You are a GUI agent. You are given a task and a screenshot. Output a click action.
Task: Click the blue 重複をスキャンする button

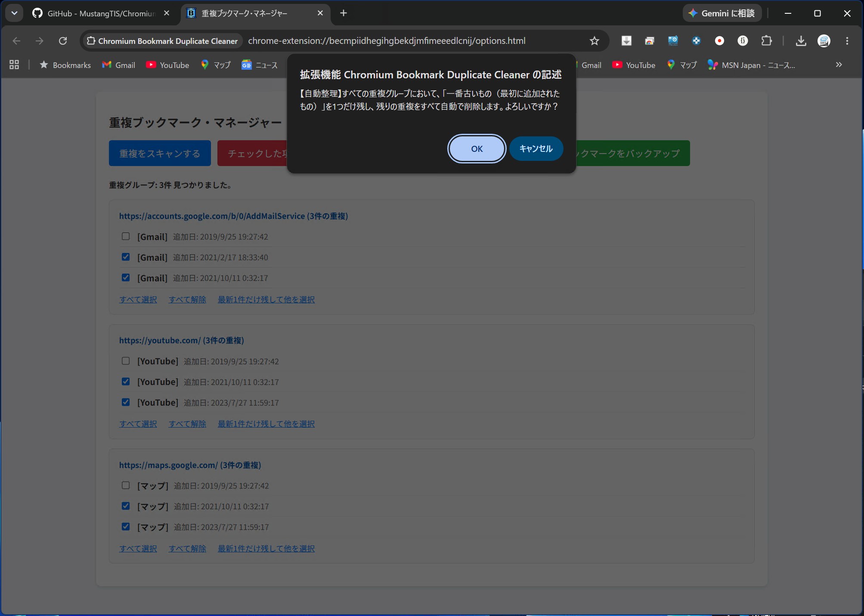point(160,153)
